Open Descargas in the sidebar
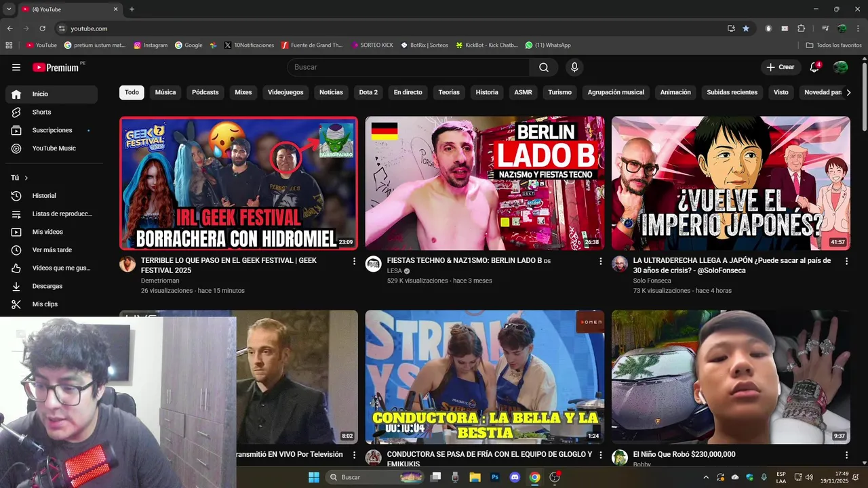Viewport: 868px width, 488px height. (x=52, y=286)
